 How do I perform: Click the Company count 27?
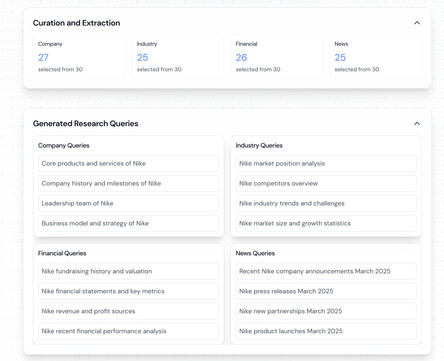coord(43,58)
